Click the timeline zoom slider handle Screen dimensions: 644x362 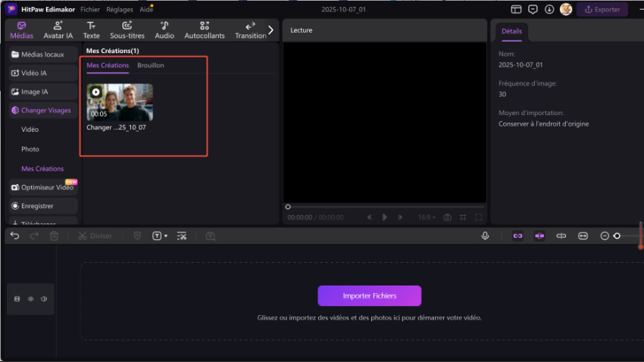617,236
